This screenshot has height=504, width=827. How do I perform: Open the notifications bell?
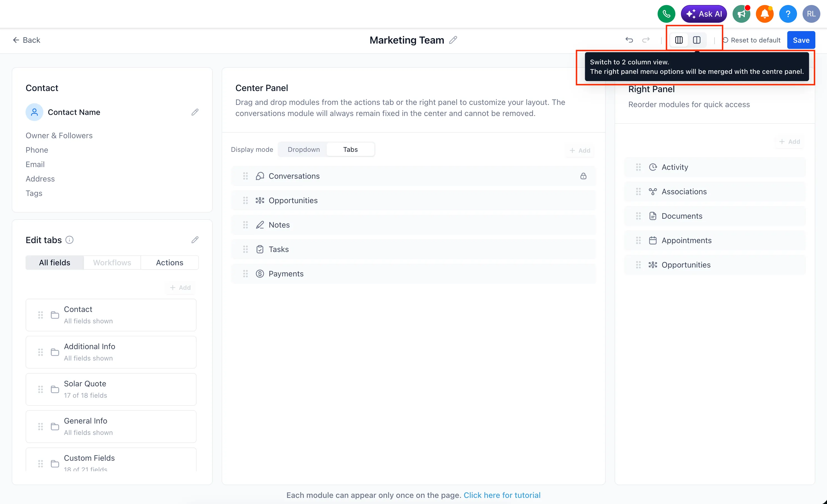(765, 14)
